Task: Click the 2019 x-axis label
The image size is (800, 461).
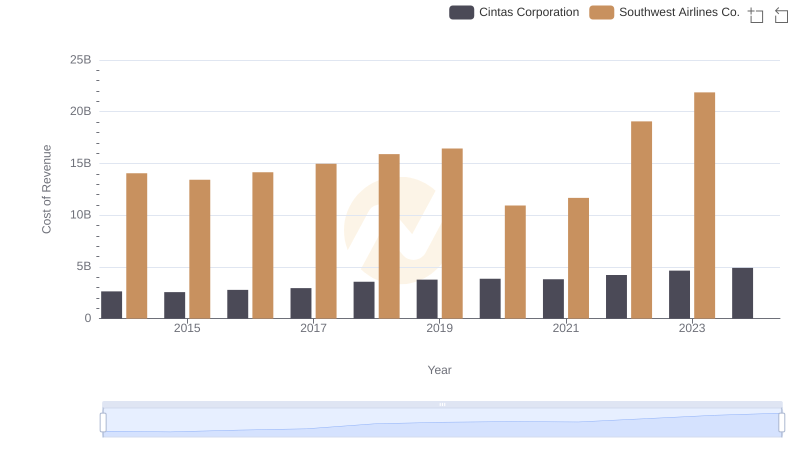Action: (x=439, y=328)
